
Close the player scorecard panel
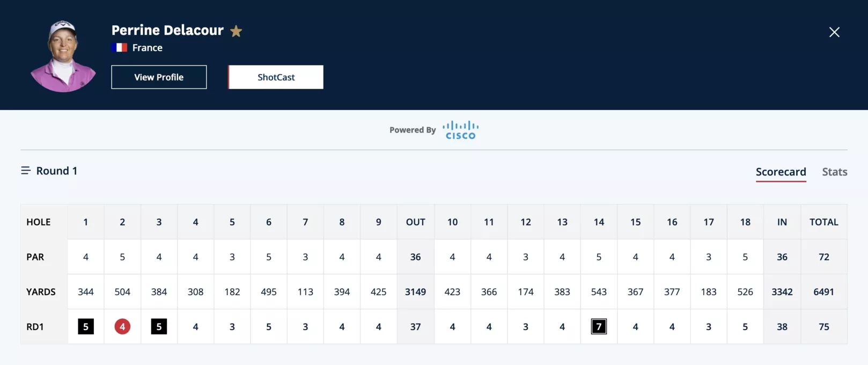tap(834, 32)
